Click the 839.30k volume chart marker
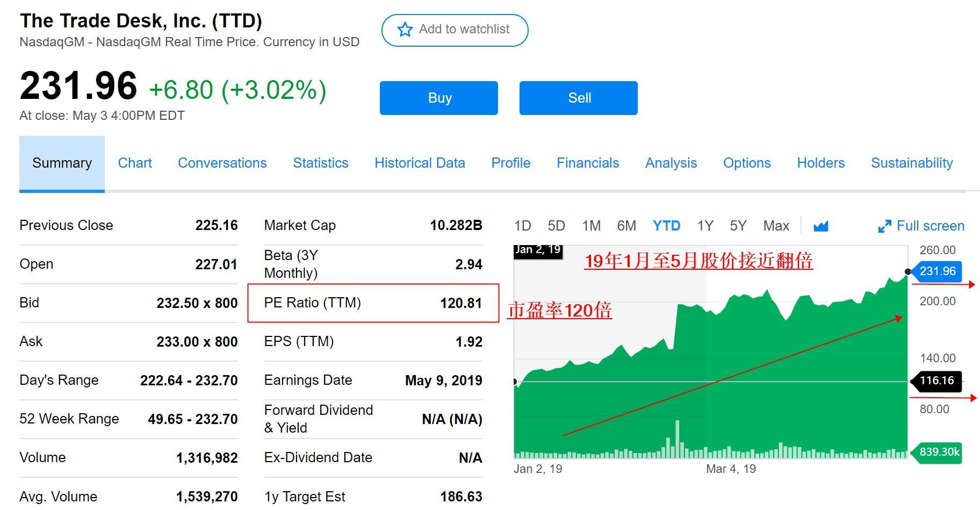This screenshot has height=510, width=980. click(937, 452)
